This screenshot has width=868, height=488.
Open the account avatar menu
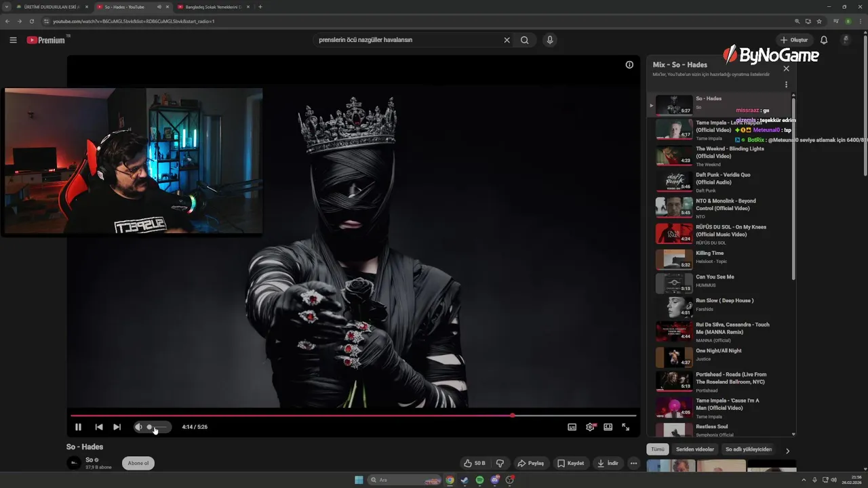click(846, 40)
